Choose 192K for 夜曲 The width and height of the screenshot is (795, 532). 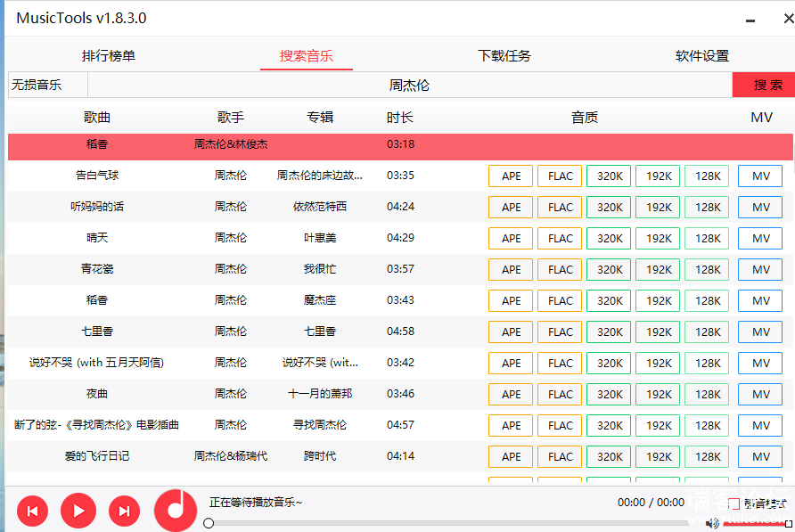pos(658,394)
